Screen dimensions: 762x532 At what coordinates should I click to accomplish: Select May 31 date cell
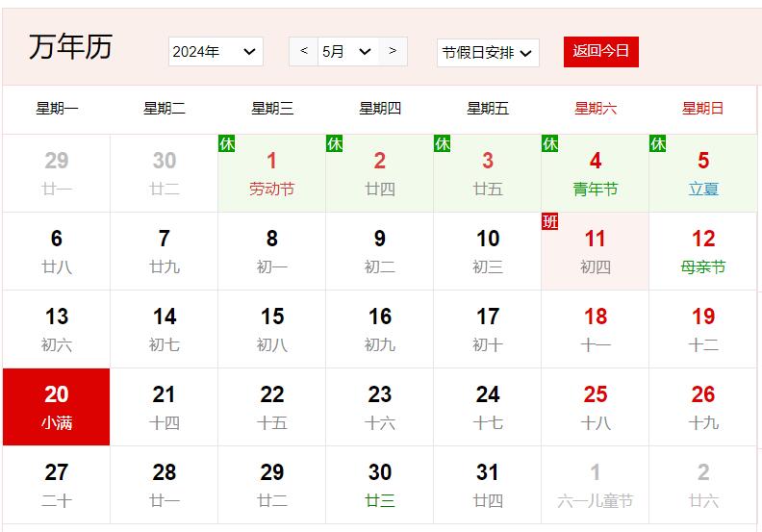(488, 485)
